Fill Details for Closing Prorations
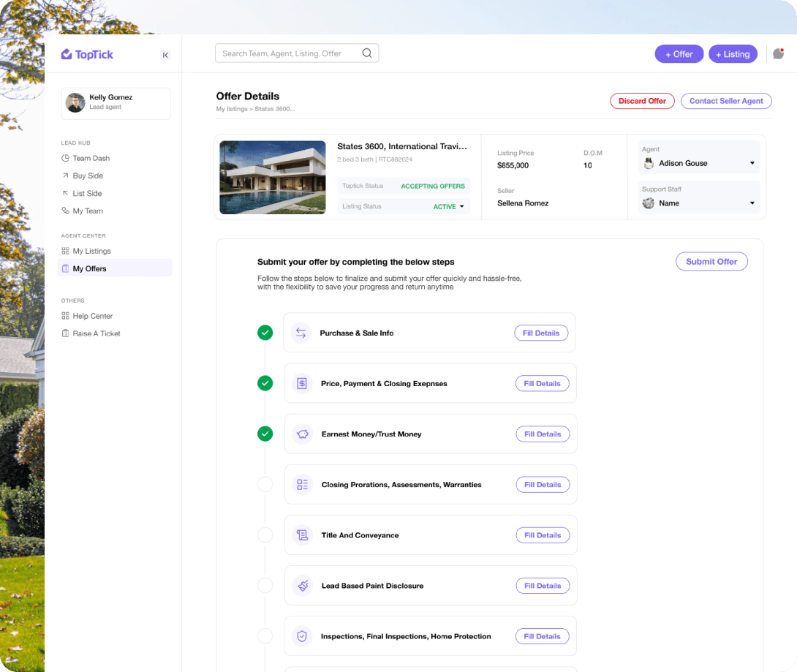Screen dimensions: 797x672 click(543, 484)
